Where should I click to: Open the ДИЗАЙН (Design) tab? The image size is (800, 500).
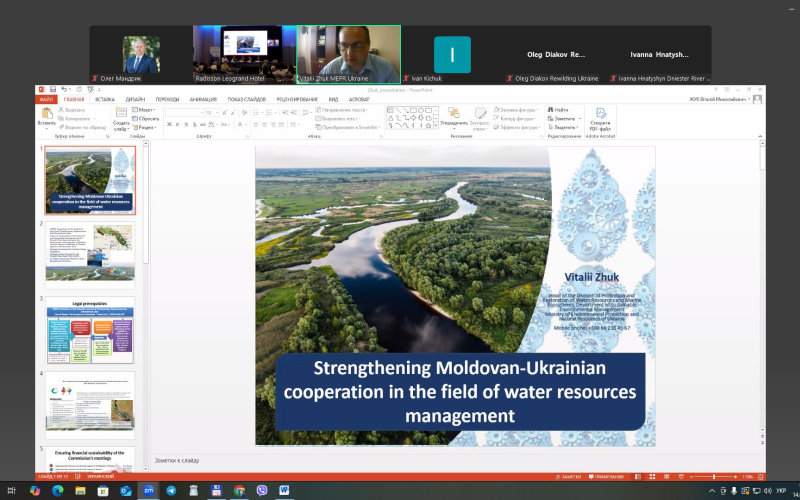point(135,99)
